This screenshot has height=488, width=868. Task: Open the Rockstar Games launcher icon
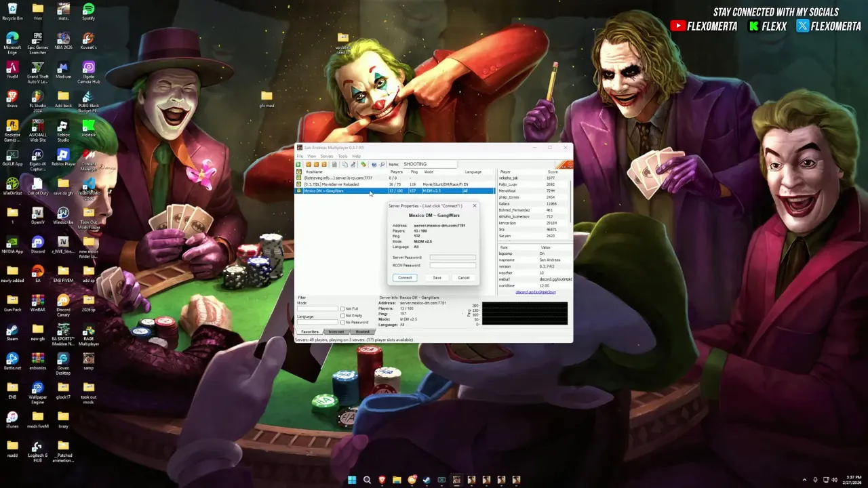[x=12, y=129]
